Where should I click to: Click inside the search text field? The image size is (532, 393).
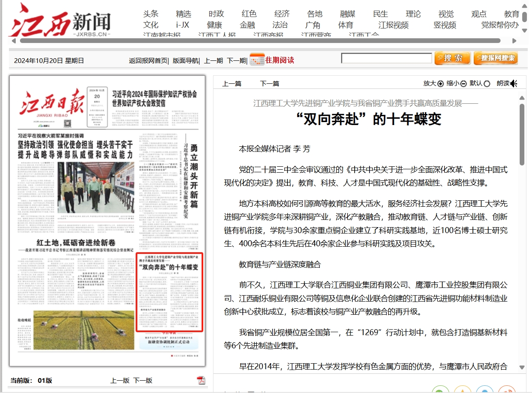(x=386, y=58)
